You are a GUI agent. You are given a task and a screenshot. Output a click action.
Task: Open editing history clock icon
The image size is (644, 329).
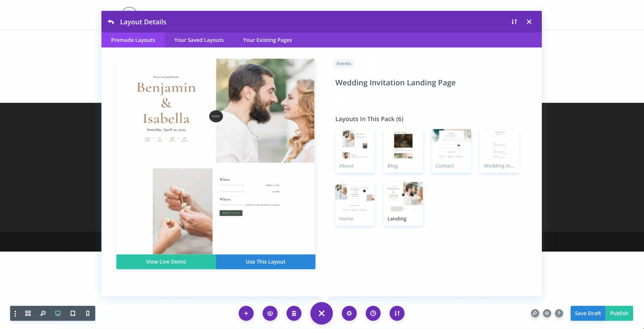[373, 313]
